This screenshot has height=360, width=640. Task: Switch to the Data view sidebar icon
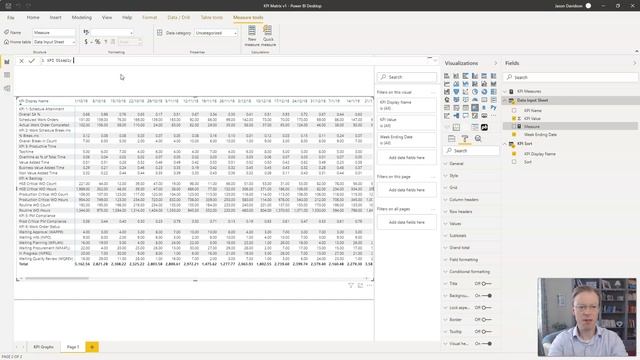click(7, 75)
